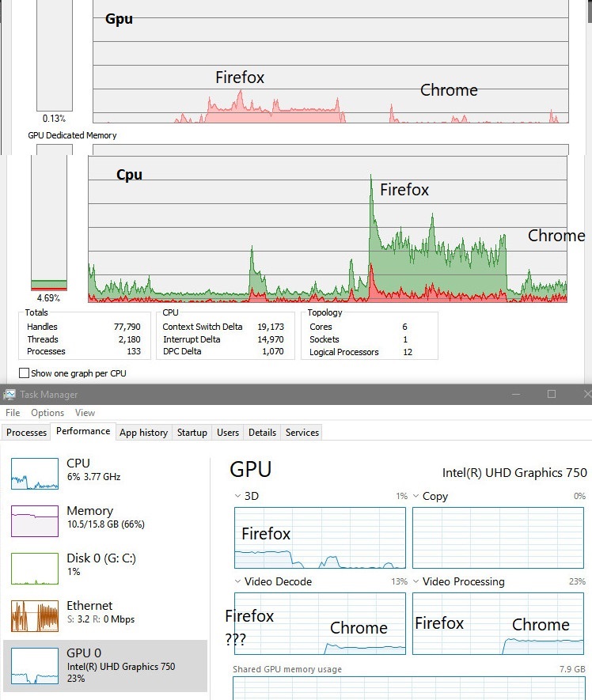Viewport: 592px width, 700px height.
Task: Switch to the Details tab
Action: pyautogui.click(x=262, y=432)
